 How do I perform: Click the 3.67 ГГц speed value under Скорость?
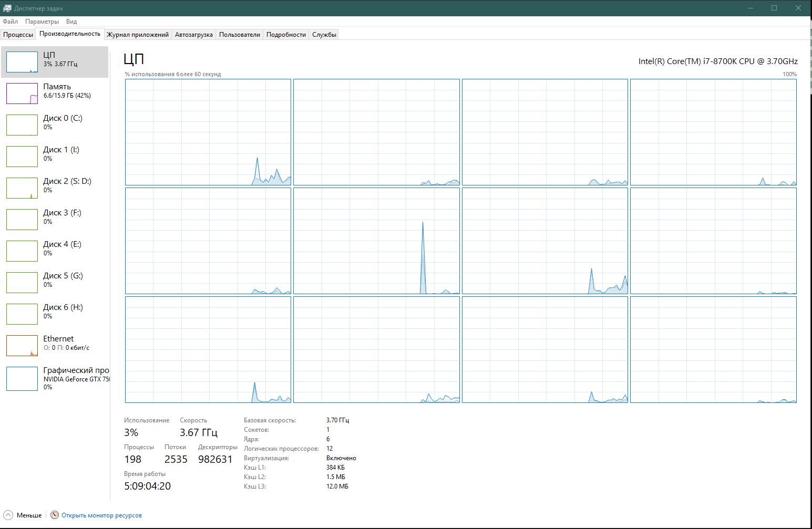pos(198,432)
